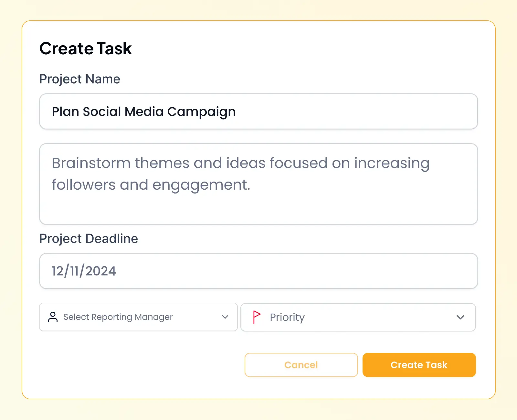Click the Cancel button
Image resolution: width=517 pixels, height=420 pixels.
click(301, 365)
